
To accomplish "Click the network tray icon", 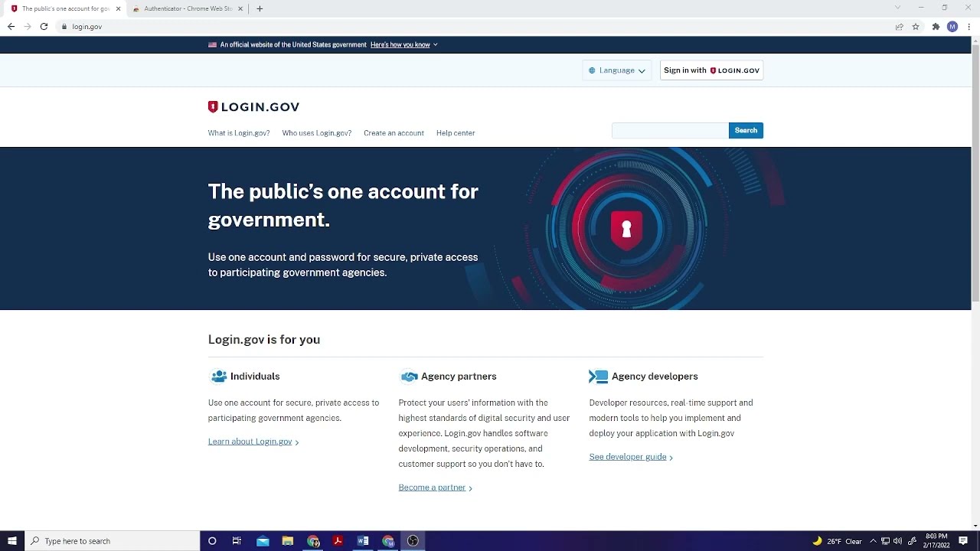I will coord(885,541).
